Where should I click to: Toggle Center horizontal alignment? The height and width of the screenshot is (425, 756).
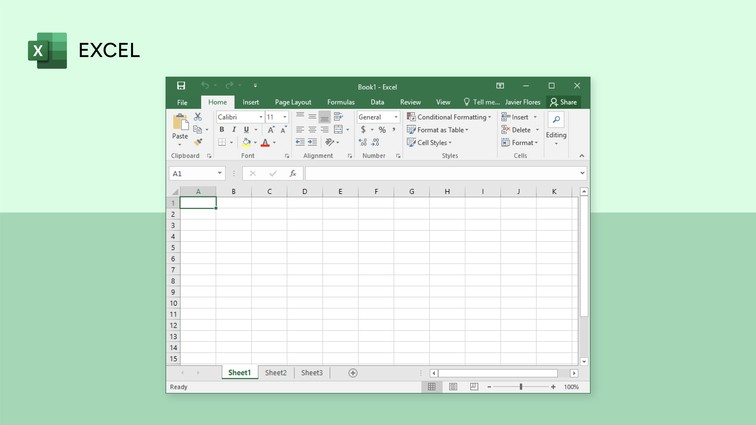coord(312,130)
